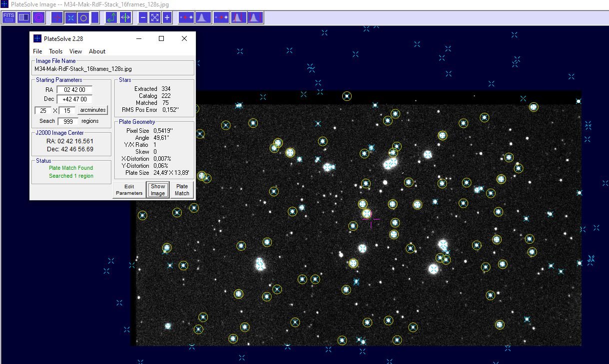Zoom in using the plus icon
The width and height of the screenshot is (609, 364).
pos(167,17)
